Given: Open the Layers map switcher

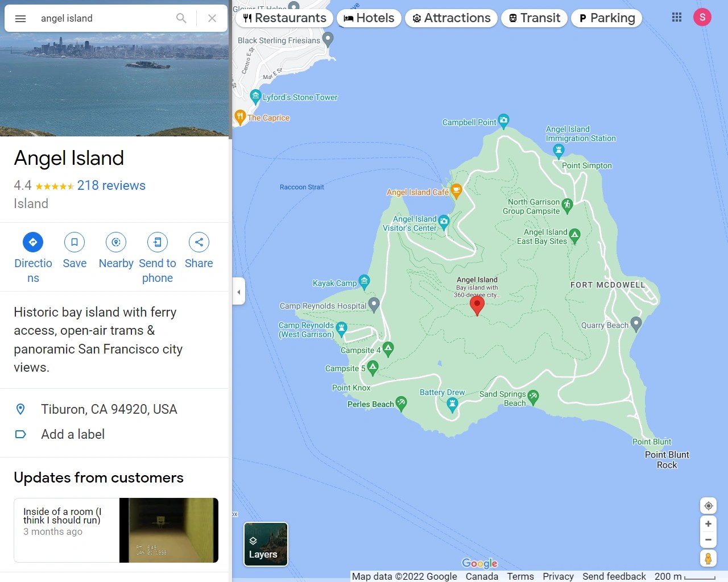Looking at the screenshot, I should coord(266,544).
